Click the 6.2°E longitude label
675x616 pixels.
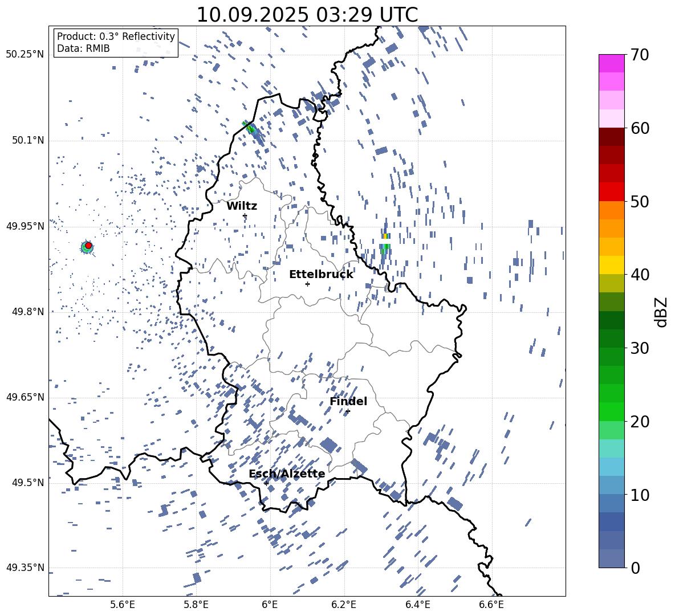click(x=344, y=605)
